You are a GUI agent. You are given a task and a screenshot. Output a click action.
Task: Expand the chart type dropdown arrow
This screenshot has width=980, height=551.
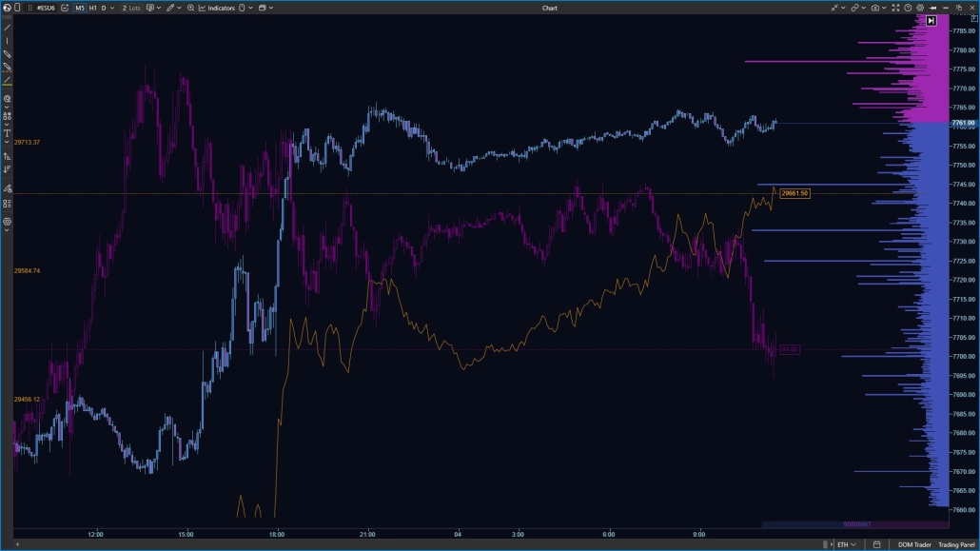pos(159,9)
